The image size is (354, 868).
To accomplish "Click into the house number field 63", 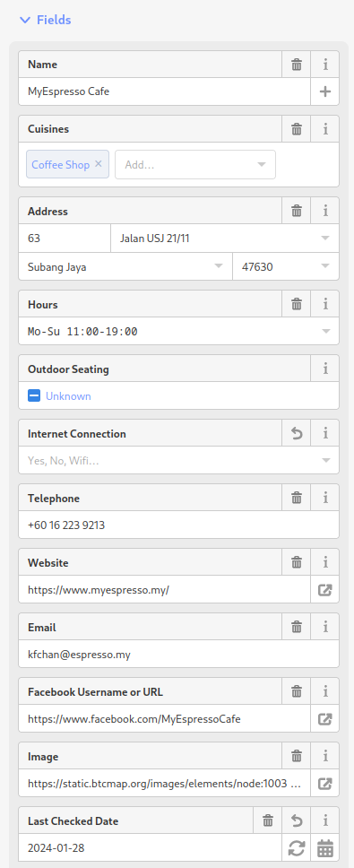I will [65, 239].
